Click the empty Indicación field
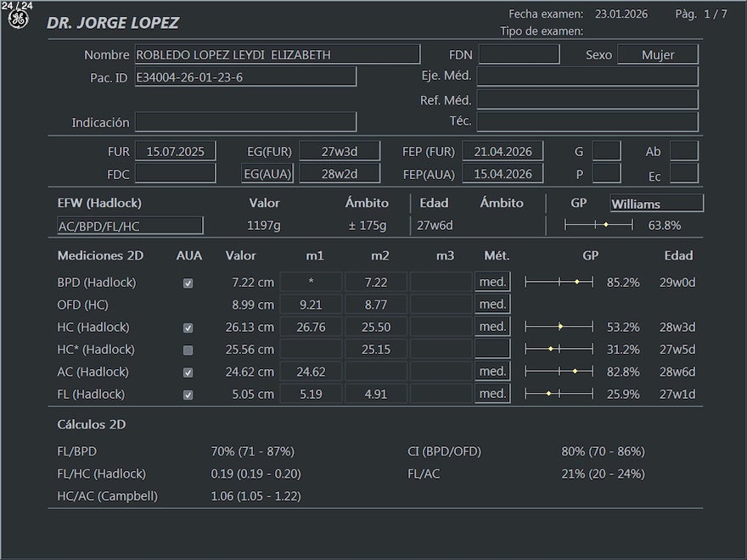747x560 pixels. coord(244,122)
